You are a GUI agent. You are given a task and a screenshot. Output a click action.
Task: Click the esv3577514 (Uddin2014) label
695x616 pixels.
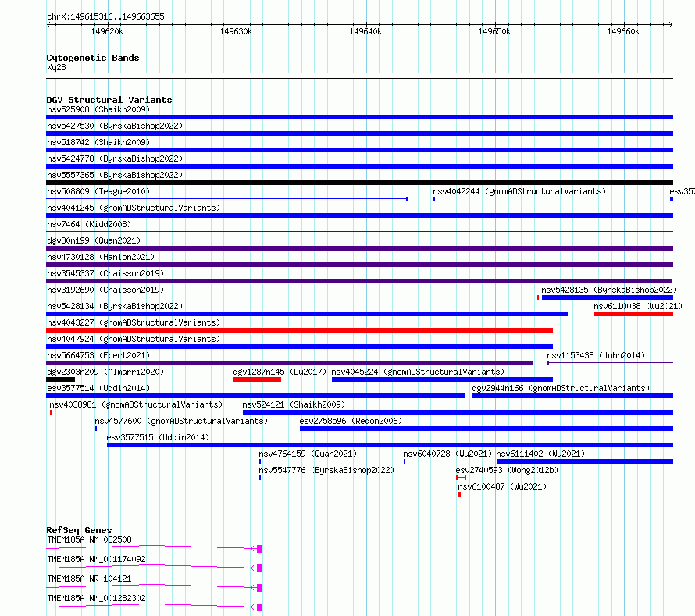pos(98,388)
